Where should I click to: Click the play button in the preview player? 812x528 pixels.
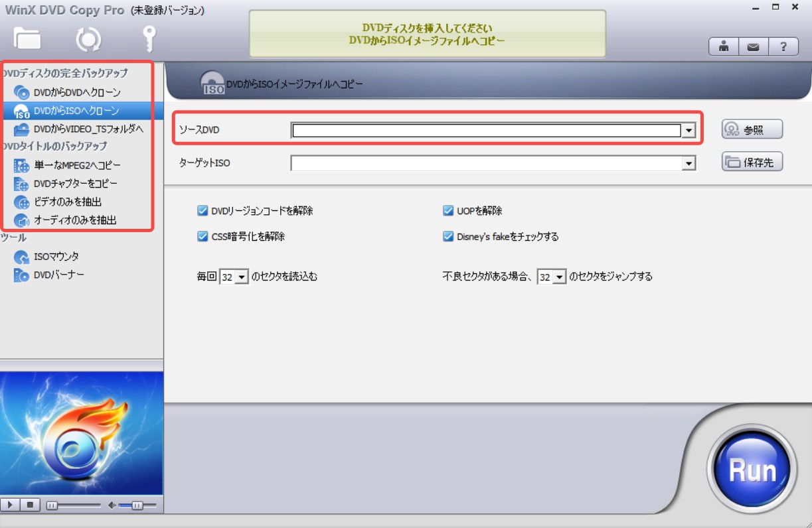(x=11, y=505)
